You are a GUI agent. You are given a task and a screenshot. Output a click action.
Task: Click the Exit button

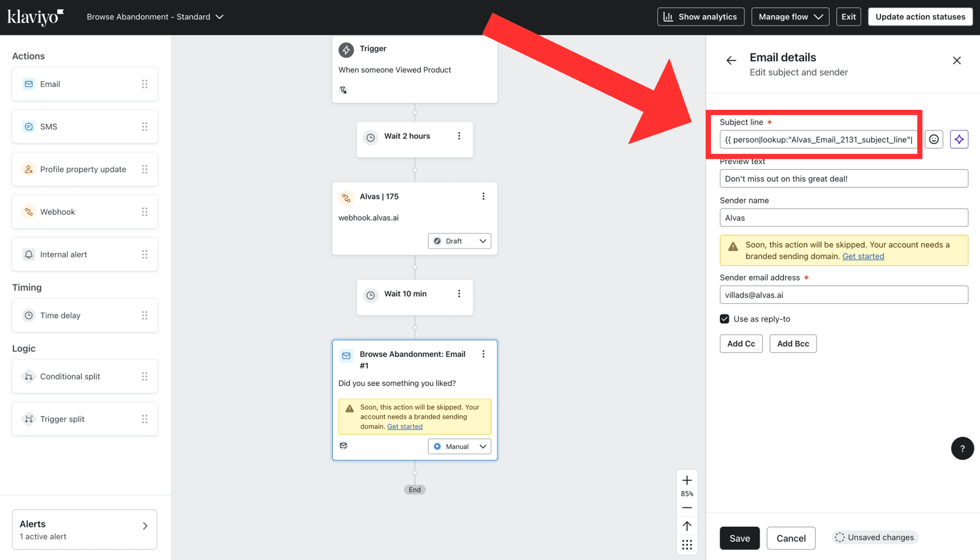pyautogui.click(x=848, y=17)
